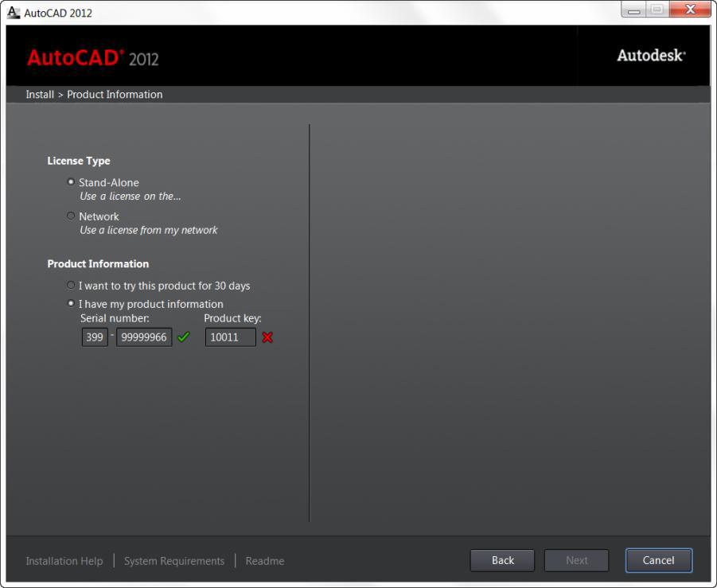This screenshot has height=588, width=717.
Task: Select the Stand-Alone license option
Action: click(x=70, y=182)
